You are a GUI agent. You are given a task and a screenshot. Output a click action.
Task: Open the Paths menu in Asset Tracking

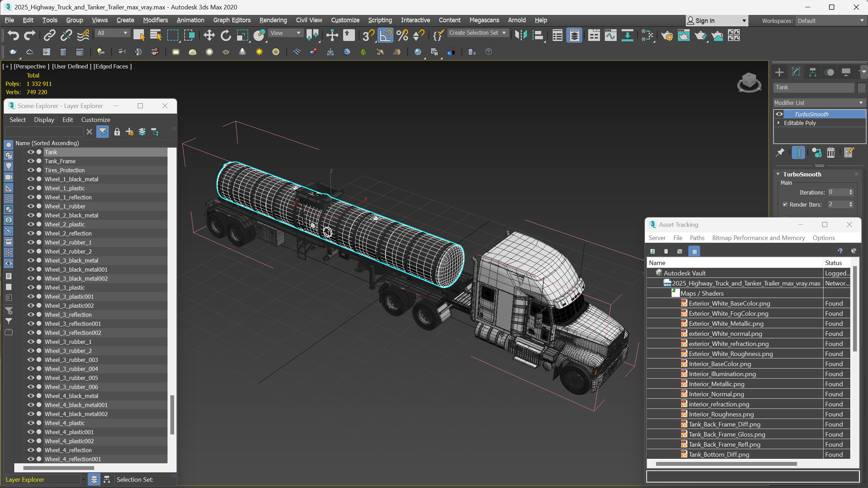pyautogui.click(x=697, y=238)
